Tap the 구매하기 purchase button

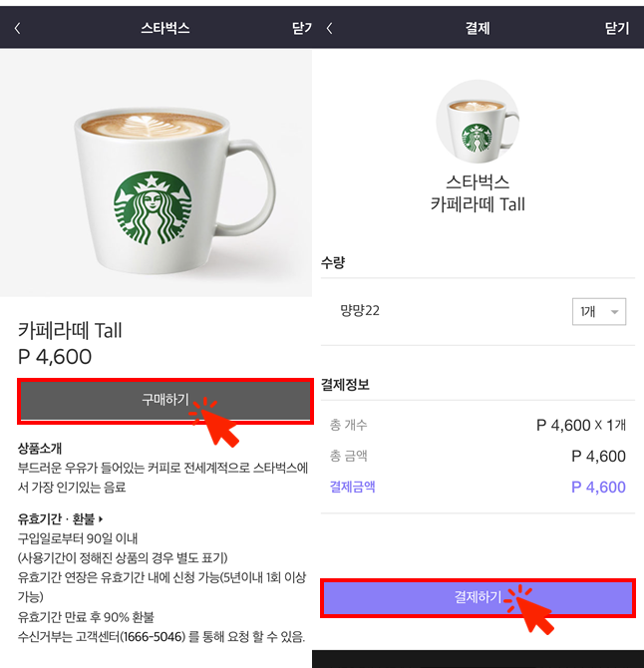[165, 400]
